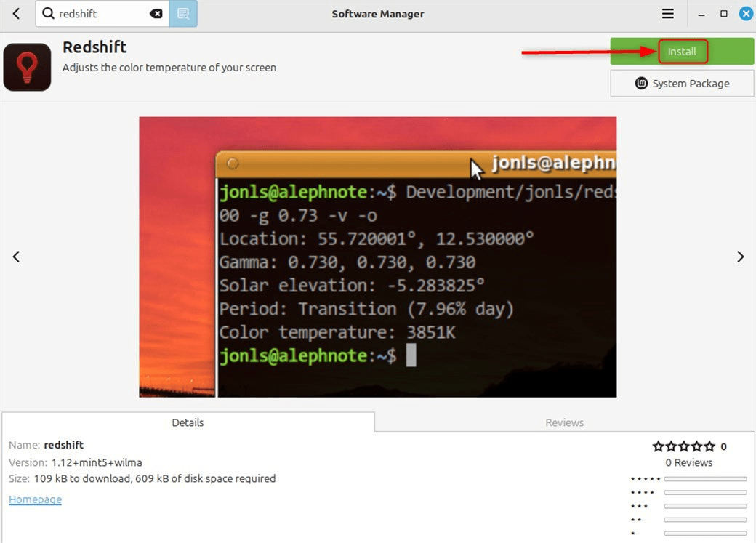The width and height of the screenshot is (756, 543).
Task: Install the Redshift package
Action: pyautogui.click(x=682, y=52)
